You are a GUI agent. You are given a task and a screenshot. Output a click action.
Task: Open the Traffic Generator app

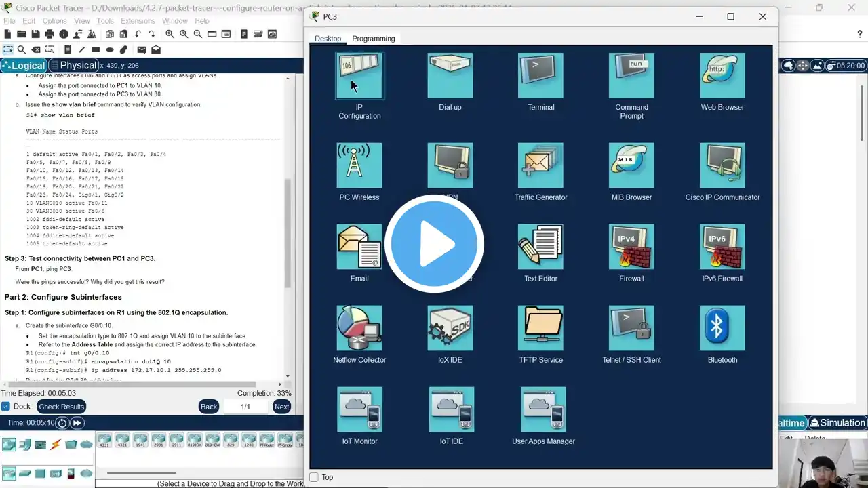tap(540, 165)
